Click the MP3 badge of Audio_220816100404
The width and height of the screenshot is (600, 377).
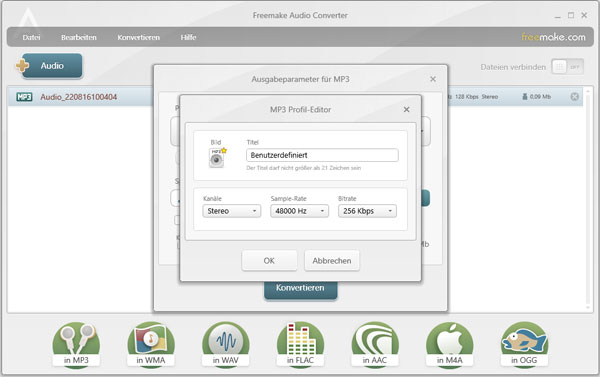pyautogui.click(x=24, y=97)
